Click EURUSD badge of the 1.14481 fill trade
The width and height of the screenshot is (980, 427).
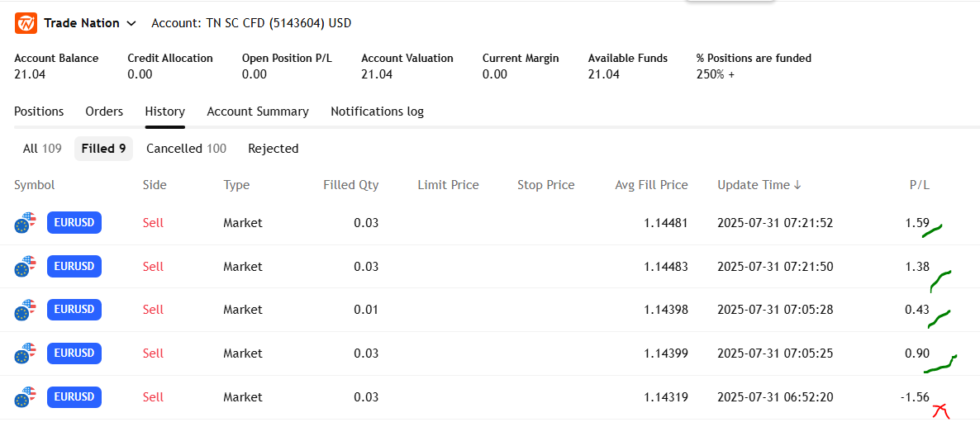pyautogui.click(x=74, y=223)
